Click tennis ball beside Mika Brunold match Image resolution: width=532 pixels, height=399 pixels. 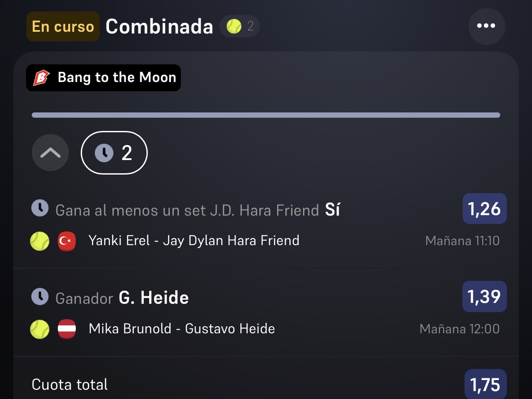pos(40,329)
